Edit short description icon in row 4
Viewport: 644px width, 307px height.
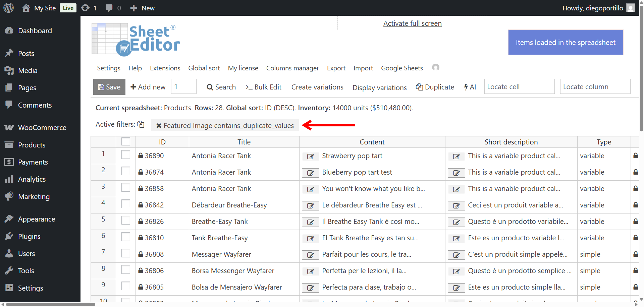tap(456, 206)
